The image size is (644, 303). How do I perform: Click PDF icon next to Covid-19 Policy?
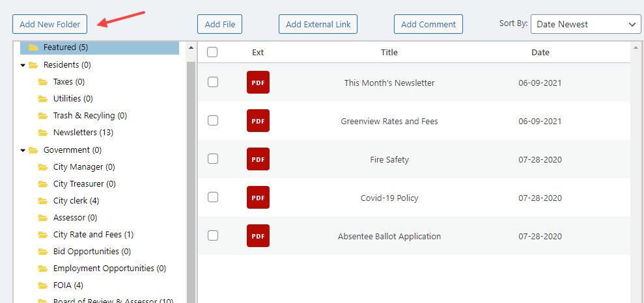(258, 198)
